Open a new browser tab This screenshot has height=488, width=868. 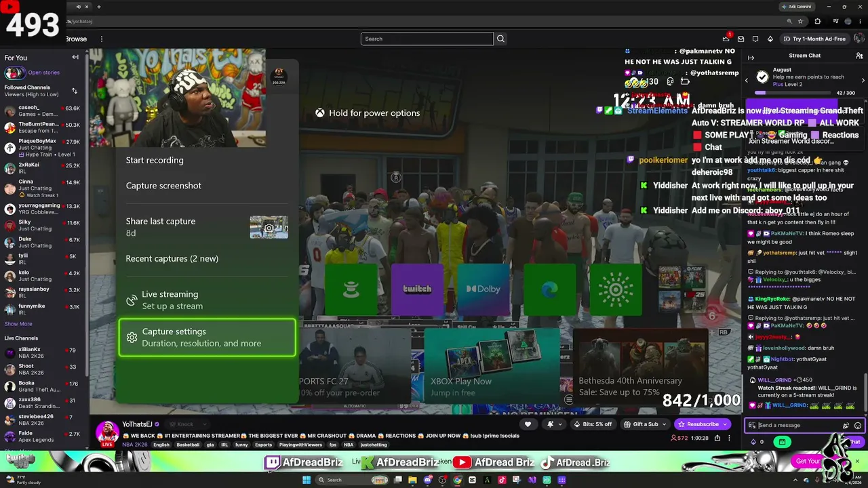99,7
